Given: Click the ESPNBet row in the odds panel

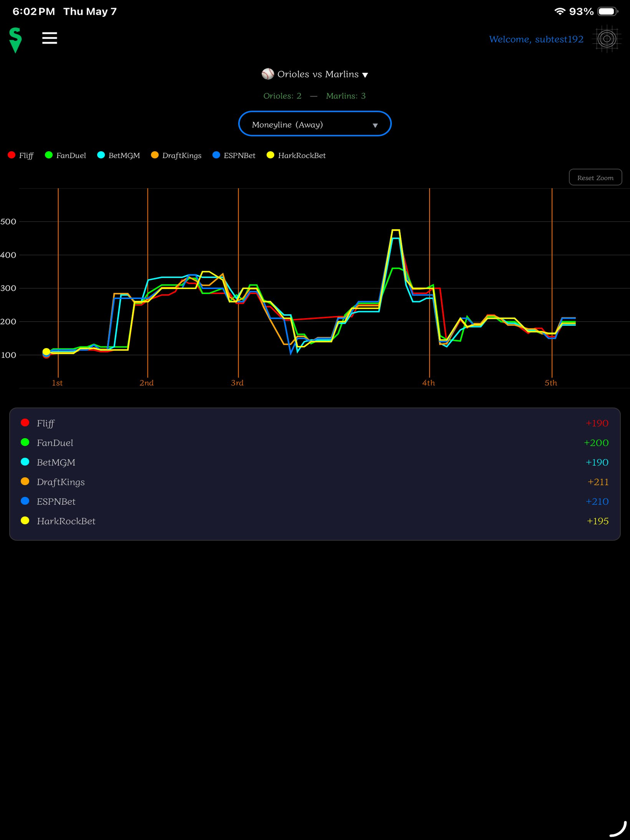Looking at the screenshot, I should (x=315, y=501).
